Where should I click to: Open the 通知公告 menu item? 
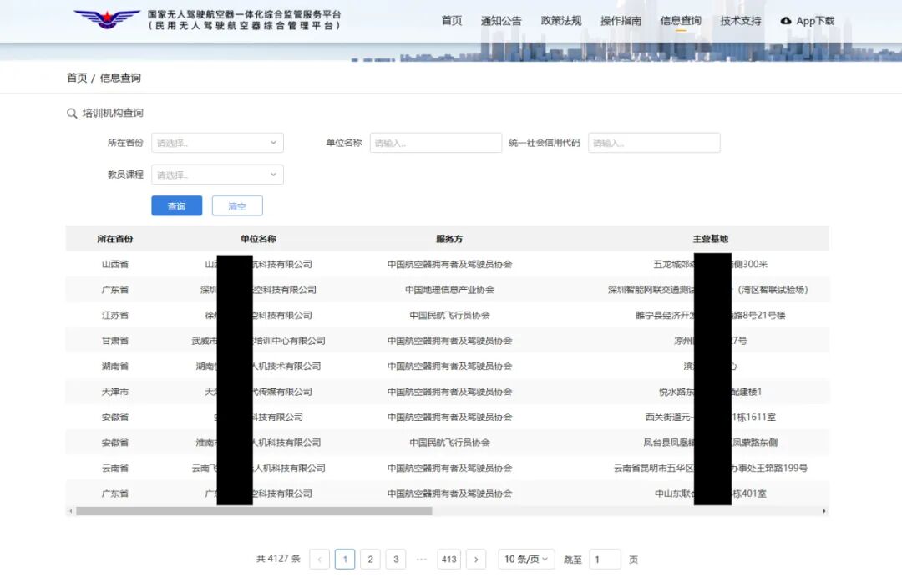pyautogui.click(x=501, y=21)
